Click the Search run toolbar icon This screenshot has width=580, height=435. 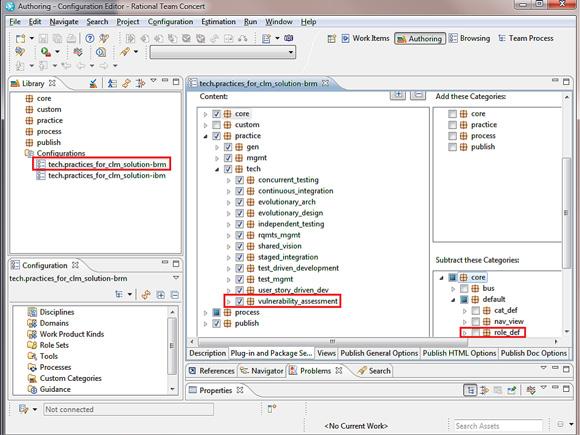[125, 52]
